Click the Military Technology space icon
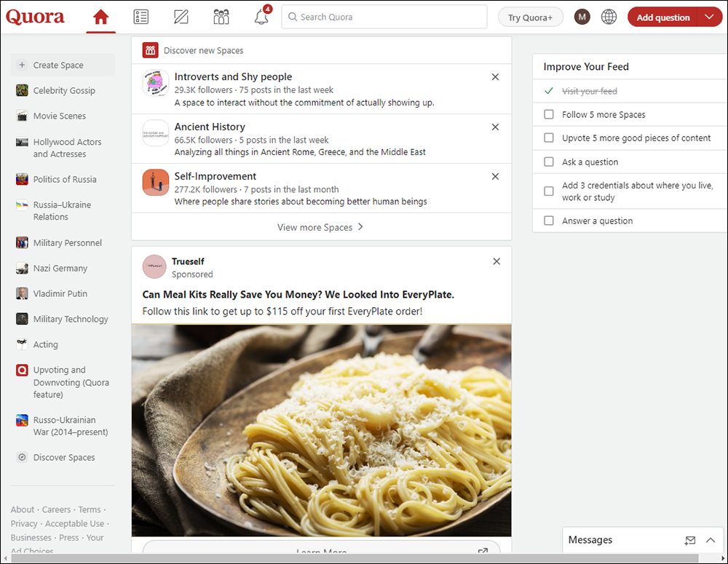 (x=22, y=319)
